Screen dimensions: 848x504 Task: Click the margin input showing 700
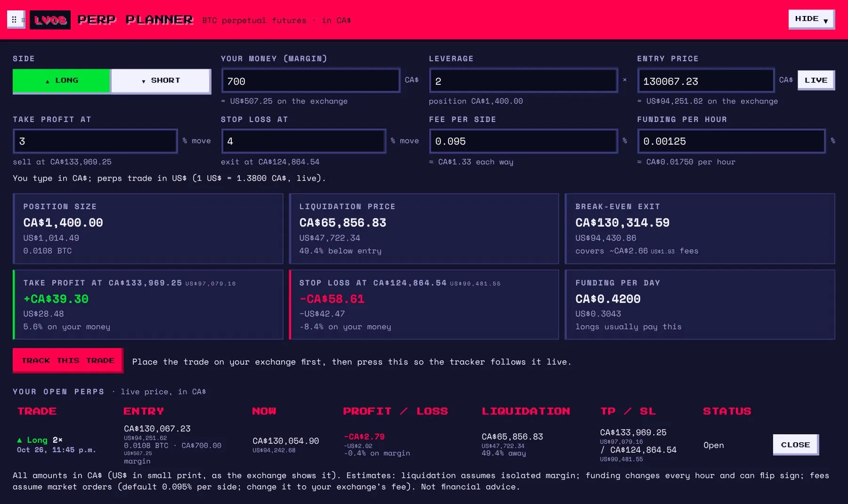pos(311,81)
